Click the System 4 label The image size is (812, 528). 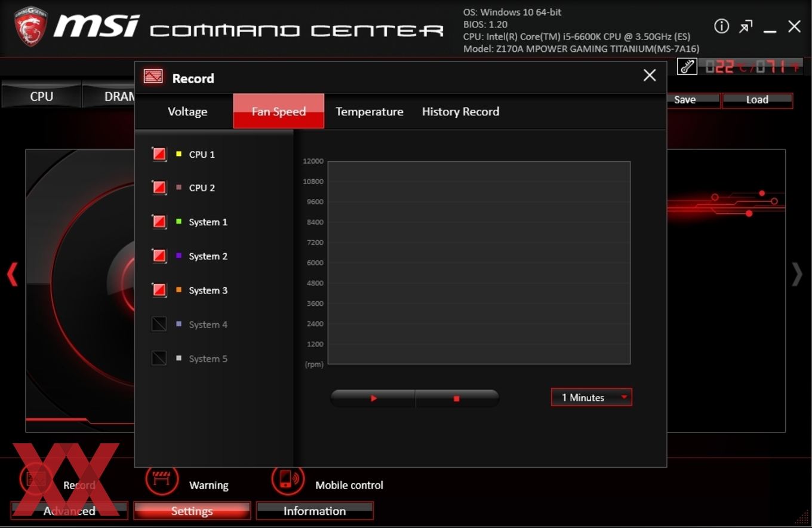pyautogui.click(x=208, y=324)
